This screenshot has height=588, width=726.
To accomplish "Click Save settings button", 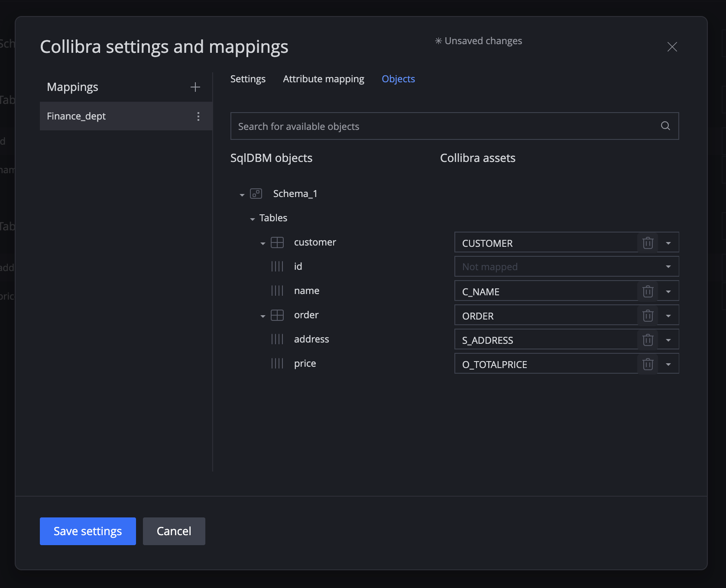I will (x=88, y=531).
